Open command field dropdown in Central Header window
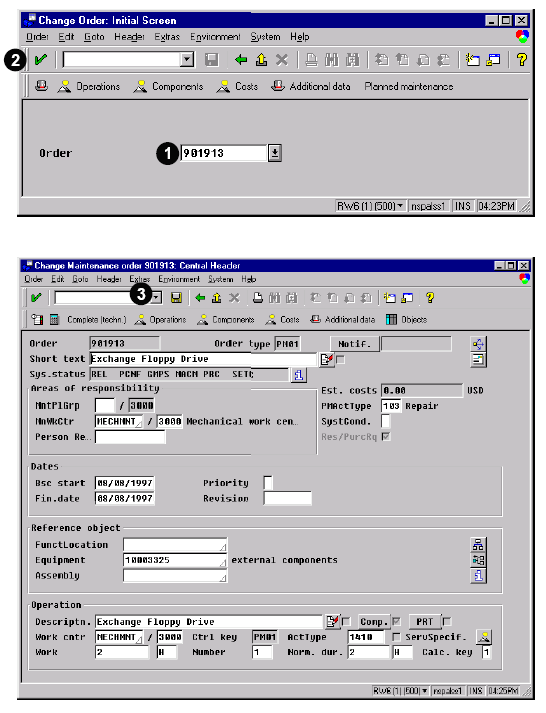Screen dimensions: 546x713 pos(156,298)
